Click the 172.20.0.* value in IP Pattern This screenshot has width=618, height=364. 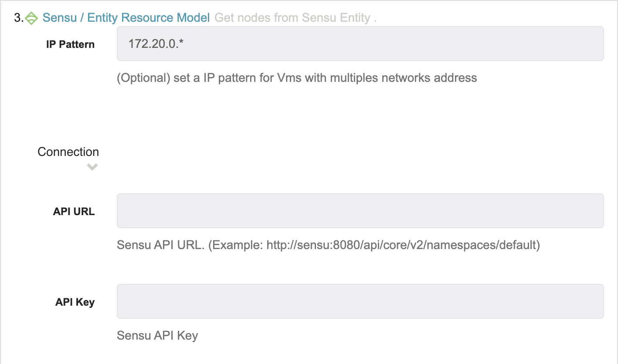tap(156, 44)
